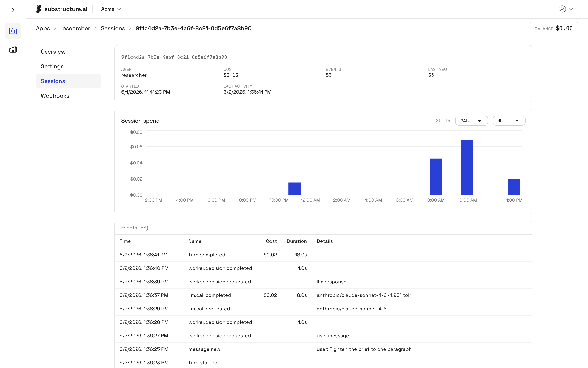Open the Acme workspace dropdown

click(x=111, y=9)
